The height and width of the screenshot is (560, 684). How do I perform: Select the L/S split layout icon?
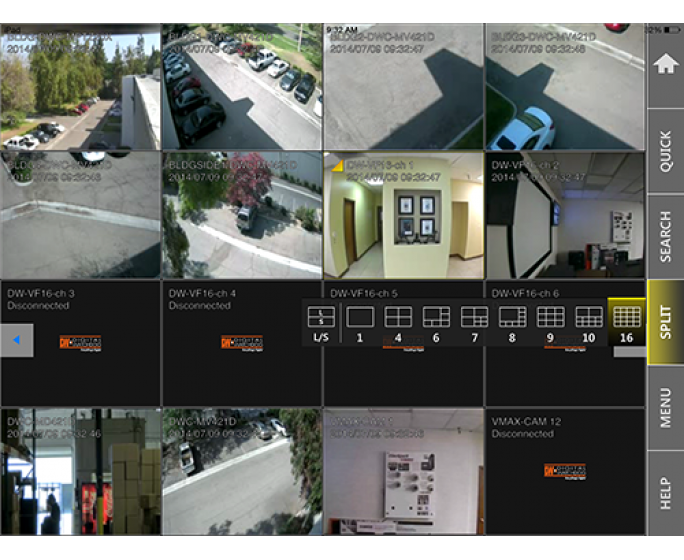coord(321,324)
